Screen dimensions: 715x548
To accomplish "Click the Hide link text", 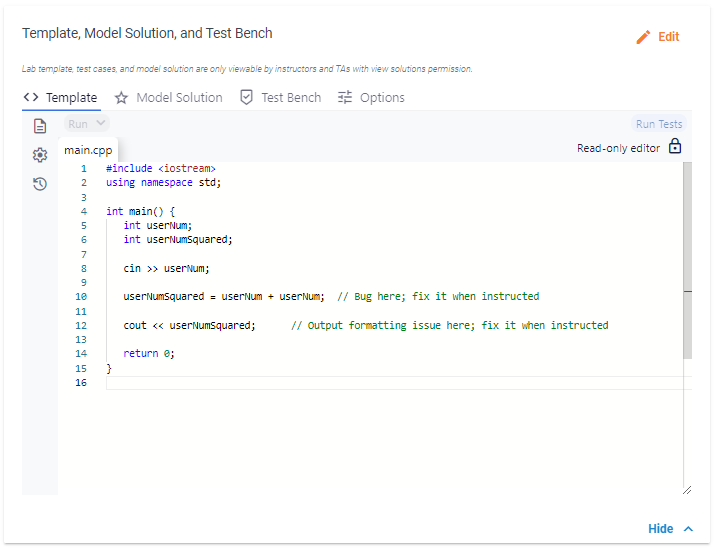I will tap(660, 529).
